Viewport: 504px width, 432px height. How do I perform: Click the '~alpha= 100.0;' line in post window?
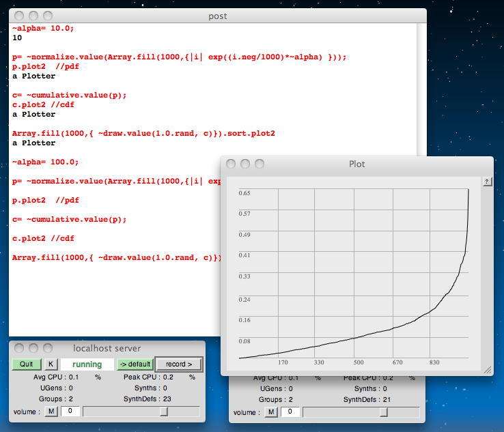coord(45,162)
